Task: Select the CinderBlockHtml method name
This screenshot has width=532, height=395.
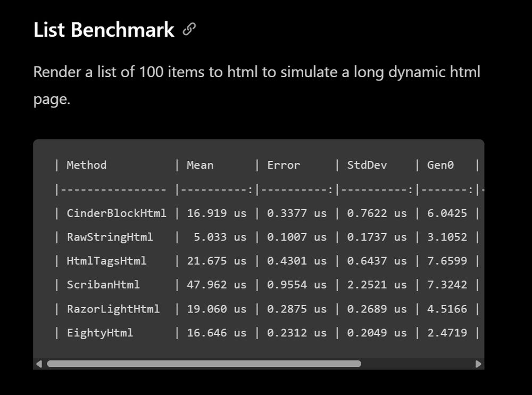Action: tap(117, 213)
